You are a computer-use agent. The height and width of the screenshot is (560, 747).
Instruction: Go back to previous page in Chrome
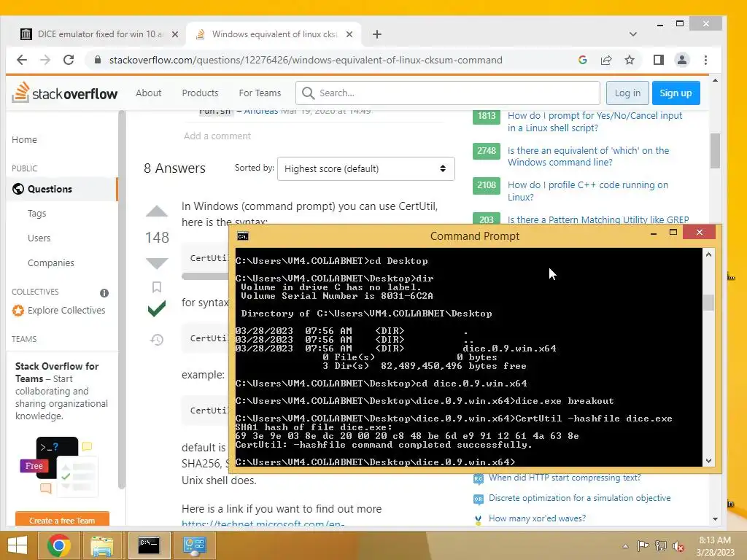pos(22,60)
